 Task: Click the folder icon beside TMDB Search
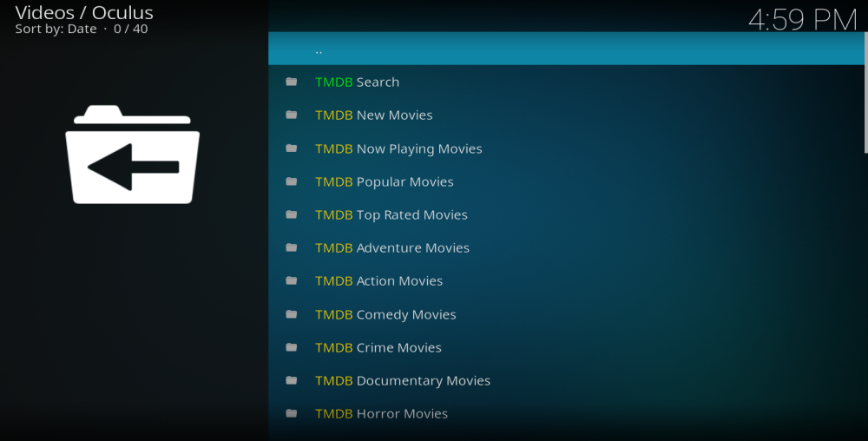(x=292, y=82)
